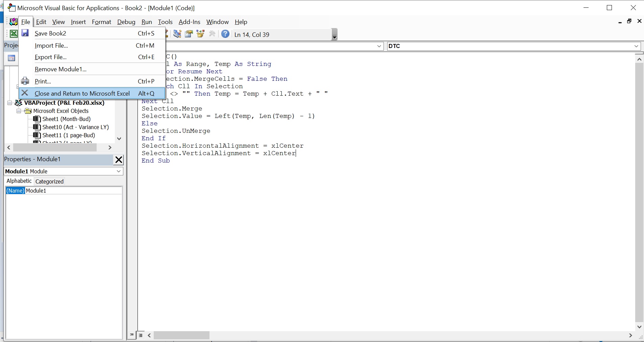The height and width of the screenshot is (342, 644).
Task: Click the View Code icon in Project panel
Action: tap(11, 58)
